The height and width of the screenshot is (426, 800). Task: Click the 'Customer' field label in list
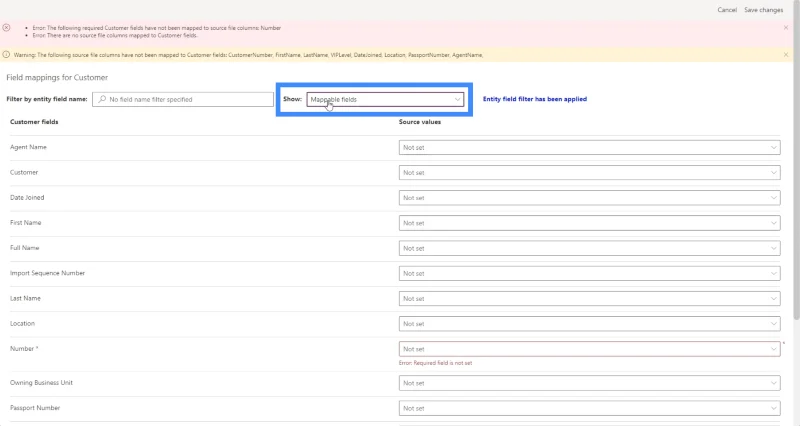tap(24, 172)
